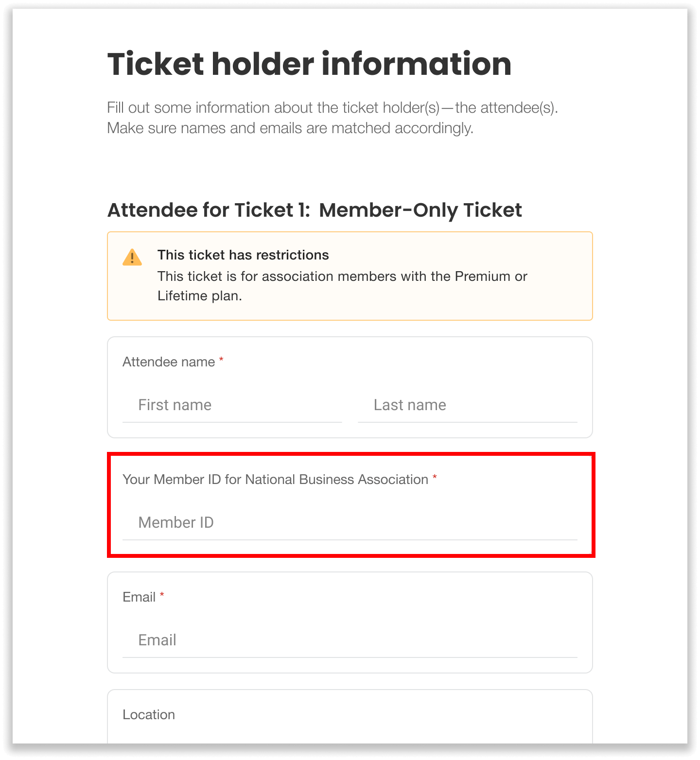Click the Location section label
Viewport: 700px width, 760px height.
pos(149,715)
